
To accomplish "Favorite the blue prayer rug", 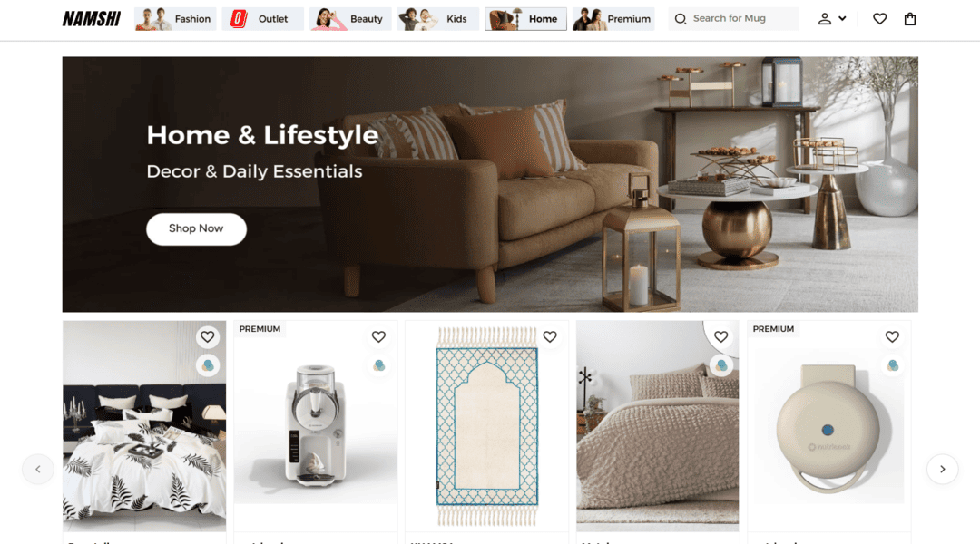I will tap(550, 337).
